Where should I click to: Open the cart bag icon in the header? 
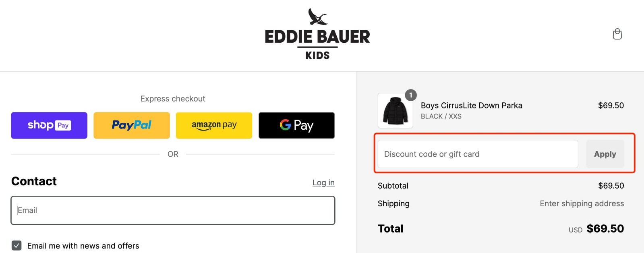click(x=617, y=34)
